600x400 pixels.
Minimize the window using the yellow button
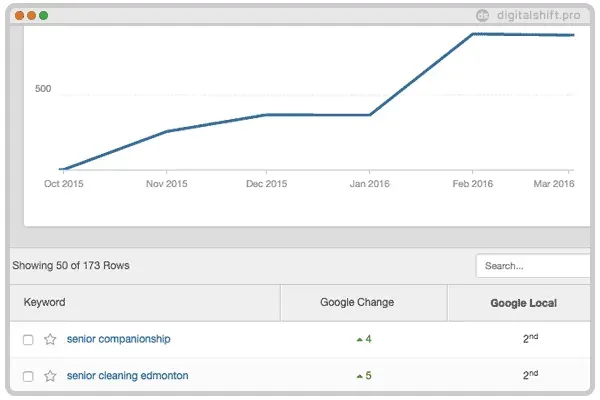(x=31, y=16)
